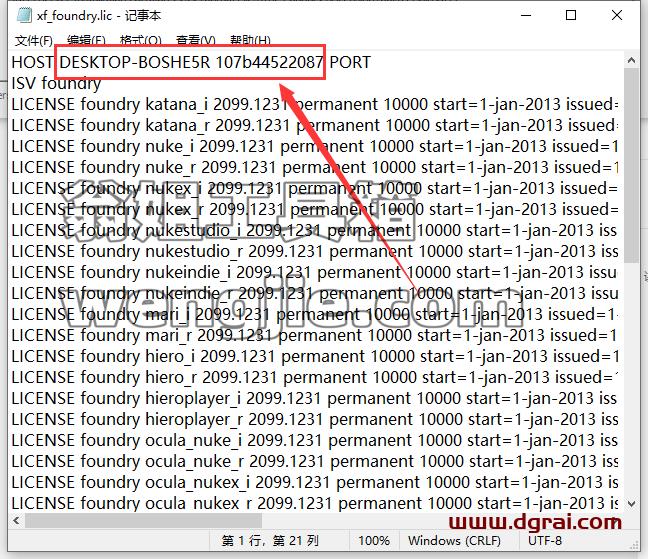
Task: Click the MAC value 107b44522087
Action: [269, 62]
